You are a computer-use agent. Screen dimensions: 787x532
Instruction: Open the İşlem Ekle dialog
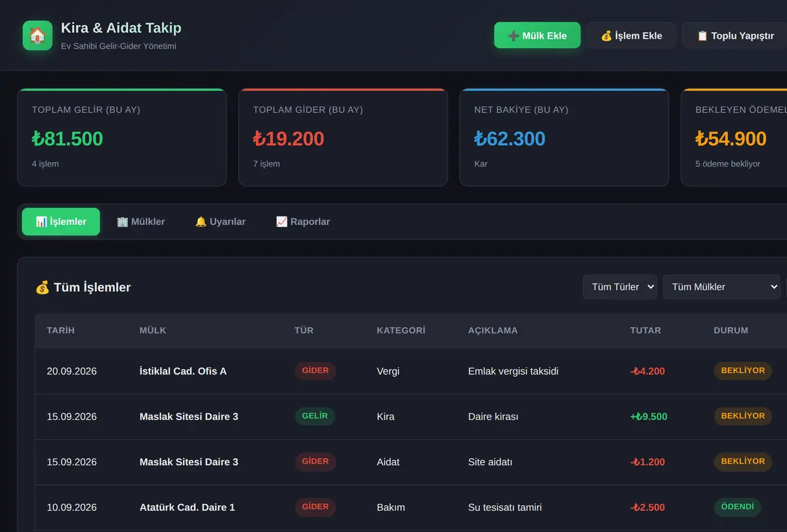(632, 35)
